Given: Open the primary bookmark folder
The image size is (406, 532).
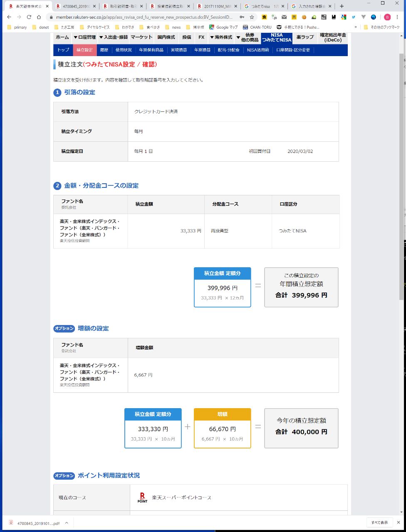Looking at the screenshot, I should tap(17, 27).
